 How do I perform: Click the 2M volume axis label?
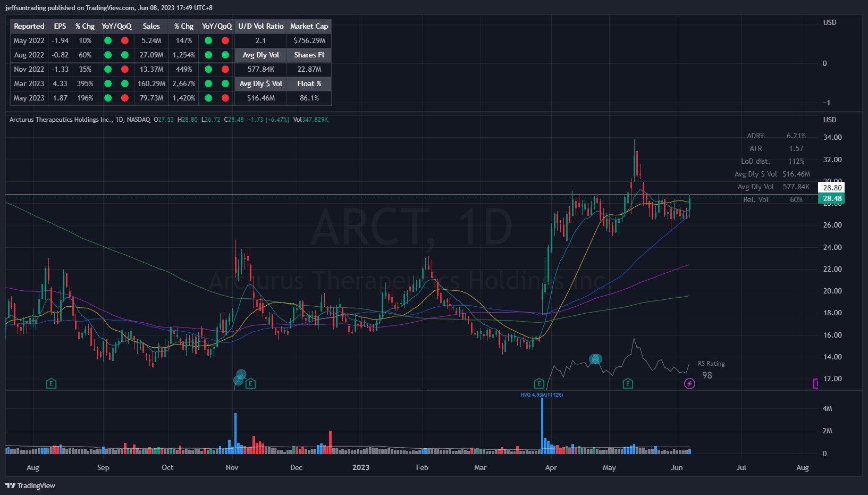[x=828, y=431]
